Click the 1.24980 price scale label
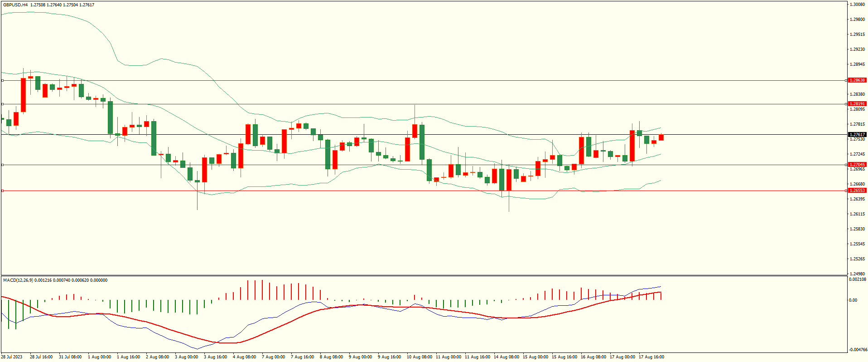Screen dimensions: 868x362 point(858,274)
